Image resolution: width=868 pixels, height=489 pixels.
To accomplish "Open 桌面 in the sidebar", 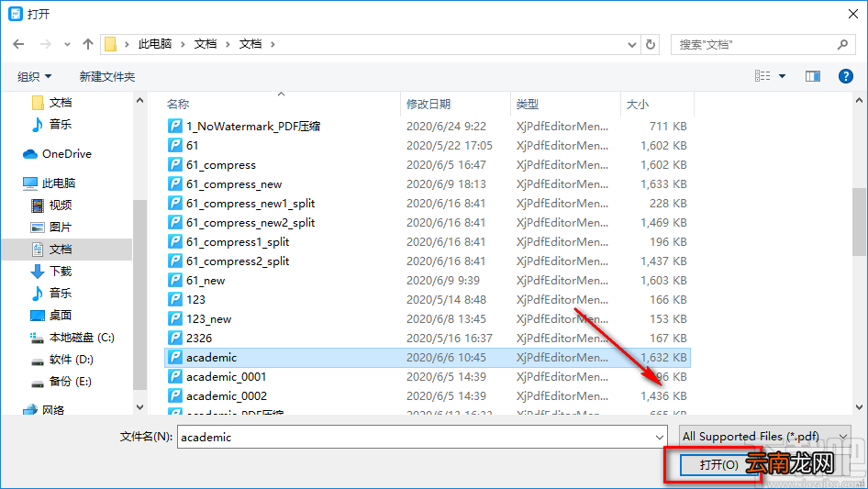I will pos(61,315).
